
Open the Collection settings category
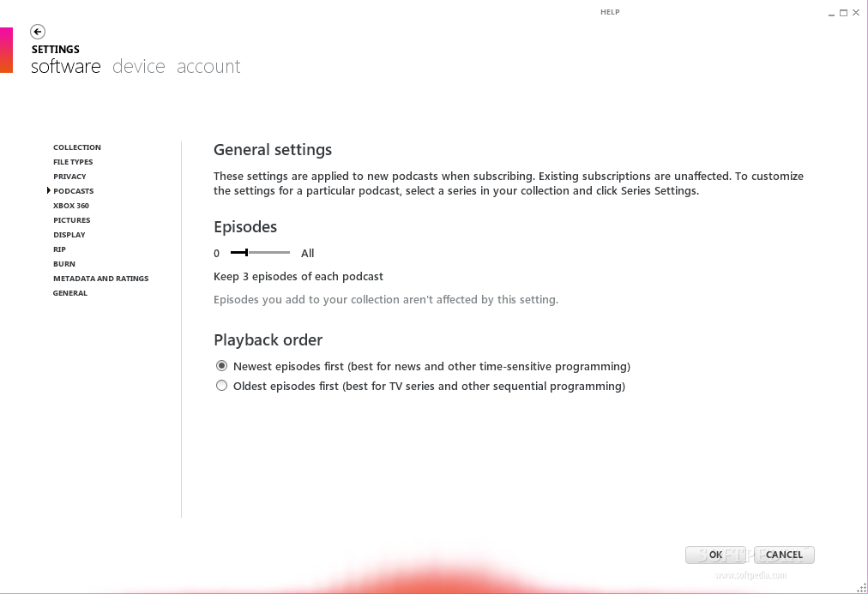(77, 147)
